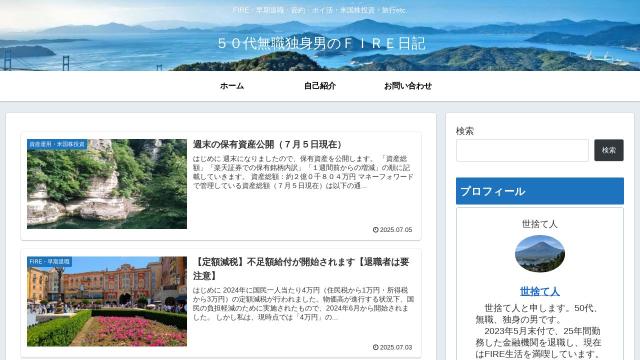
Task: Open the ホーム menu item
Action: 232,86
